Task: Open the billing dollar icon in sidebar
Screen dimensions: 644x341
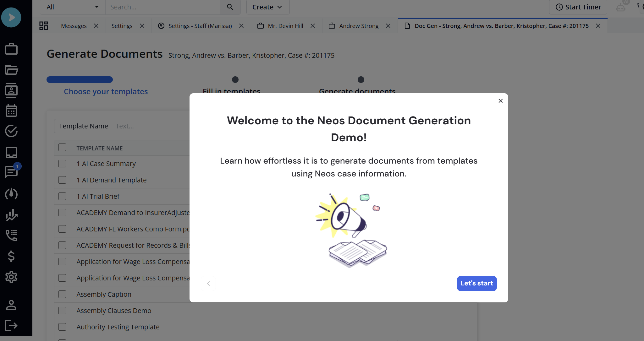Action: (12, 256)
